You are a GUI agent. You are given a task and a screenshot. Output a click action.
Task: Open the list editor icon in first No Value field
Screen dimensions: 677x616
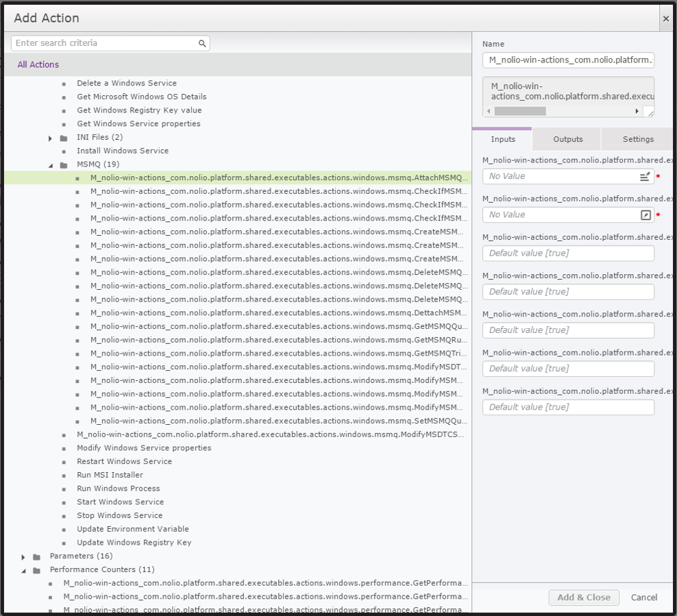pyautogui.click(x=645, y=176)
